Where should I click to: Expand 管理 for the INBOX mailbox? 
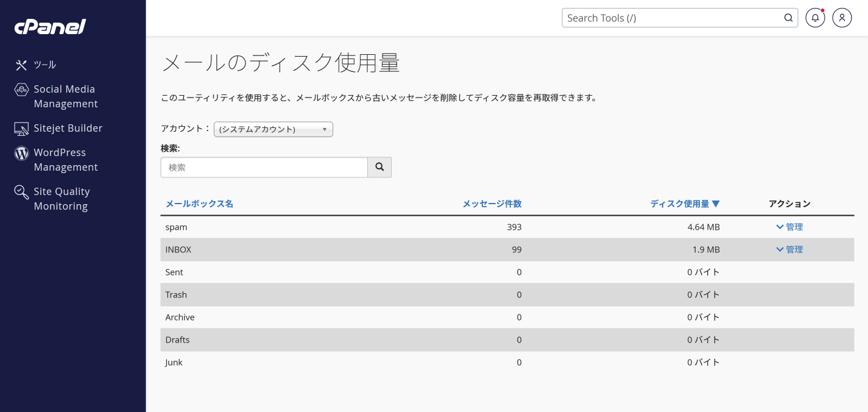point(789,249)
